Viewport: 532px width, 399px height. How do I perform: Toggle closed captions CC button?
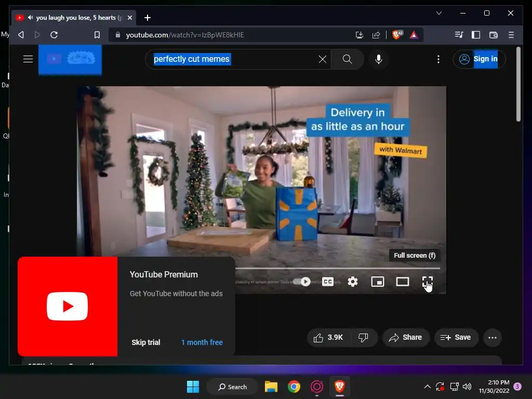(x=328, y=282)
